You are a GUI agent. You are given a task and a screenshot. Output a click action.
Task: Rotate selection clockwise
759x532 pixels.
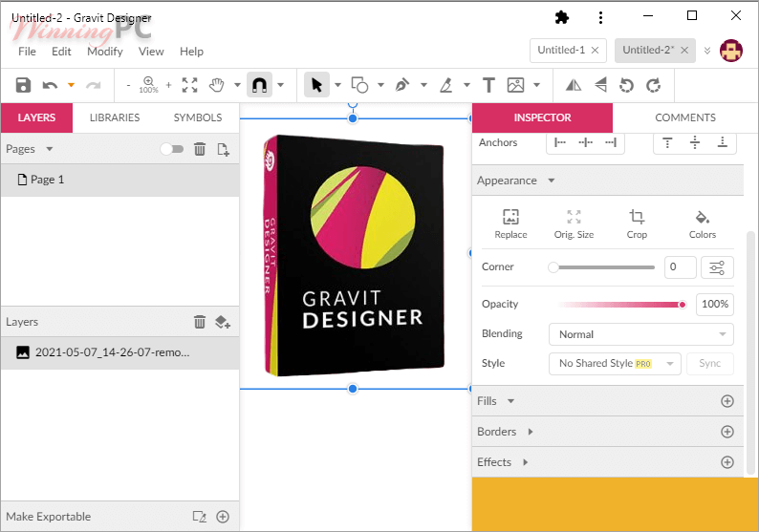point(654,85)
